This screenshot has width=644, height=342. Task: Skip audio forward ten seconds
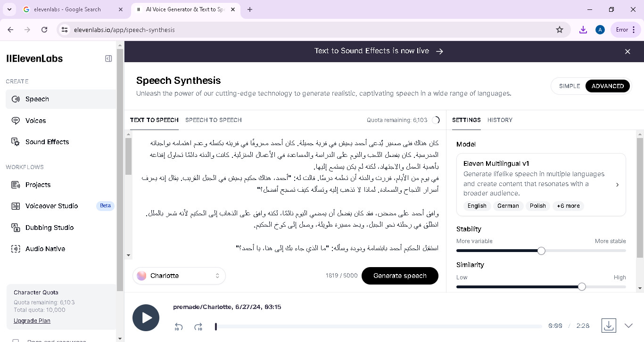[198, 326]
